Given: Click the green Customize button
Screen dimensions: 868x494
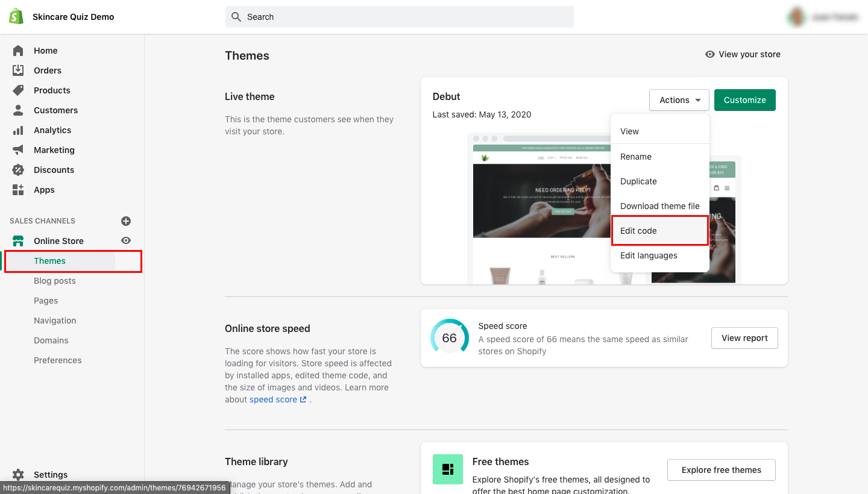Looking at the screenshot, I should [745, 100].
